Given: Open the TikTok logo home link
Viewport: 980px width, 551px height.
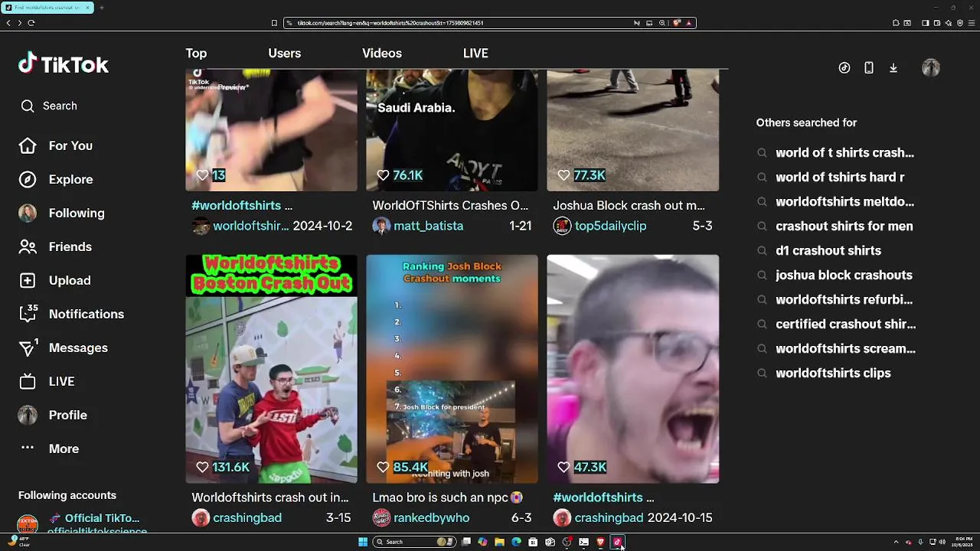Looking at the screenshot, I should (64, 64).
